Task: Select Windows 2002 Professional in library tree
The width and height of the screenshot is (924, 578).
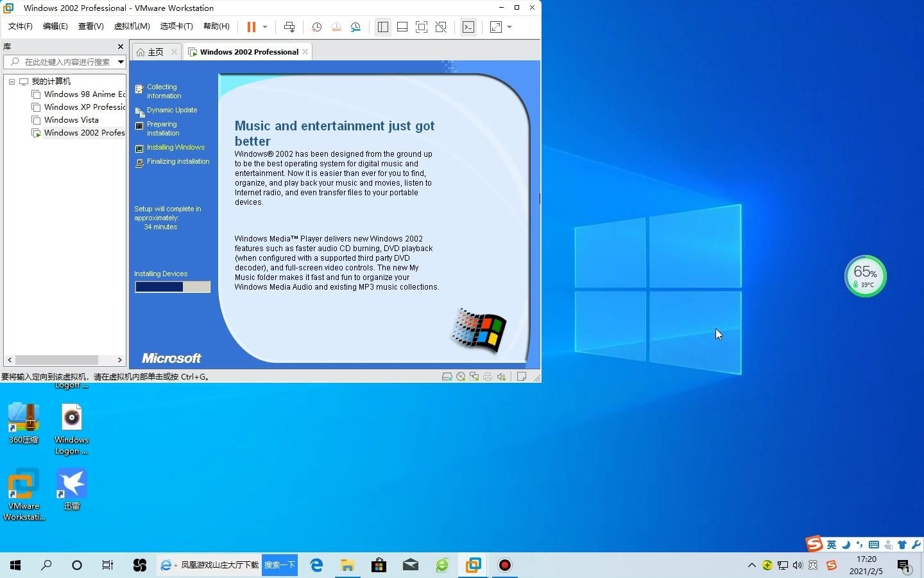Action: click(x=84, y=133)
